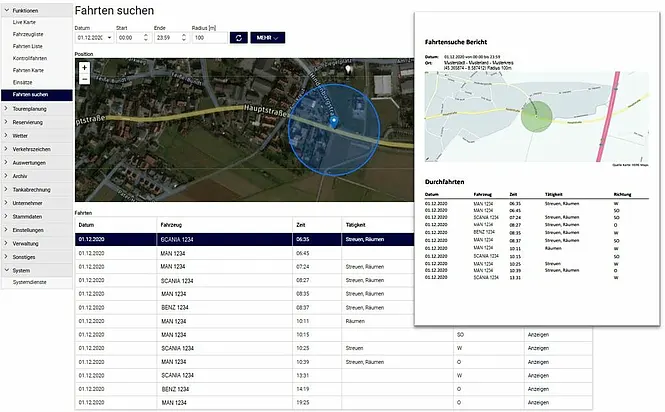Image resolution: width=665 pixels, height=412 pixels.
Task: Click the refresh search button
Action: click(x=238, y=37)
